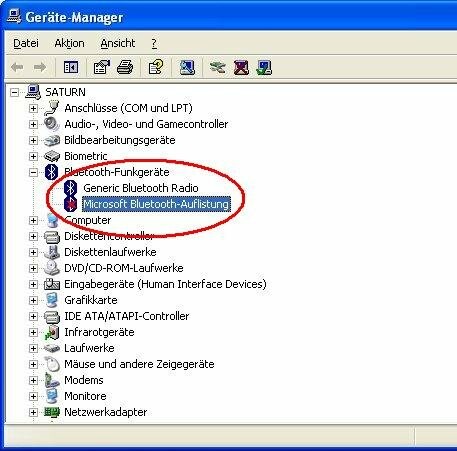Select the Infrarotgeräte icon

pyautogui.click(x=52, y=332)
